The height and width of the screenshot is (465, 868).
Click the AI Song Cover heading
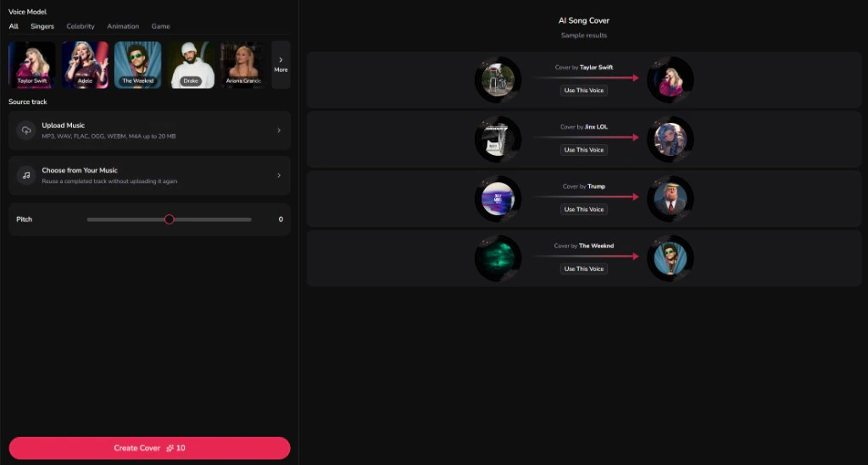click(x=584, y=20)
